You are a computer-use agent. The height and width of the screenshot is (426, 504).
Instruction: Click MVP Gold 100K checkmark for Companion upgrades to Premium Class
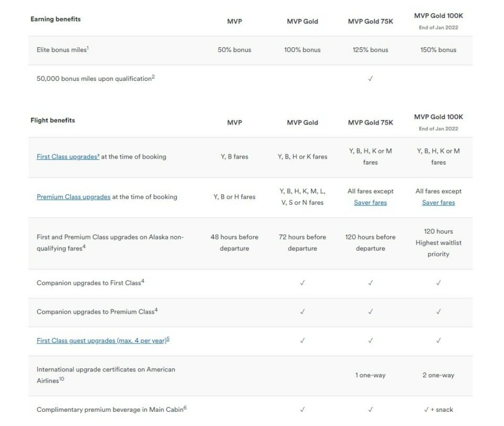click(438, 311)
